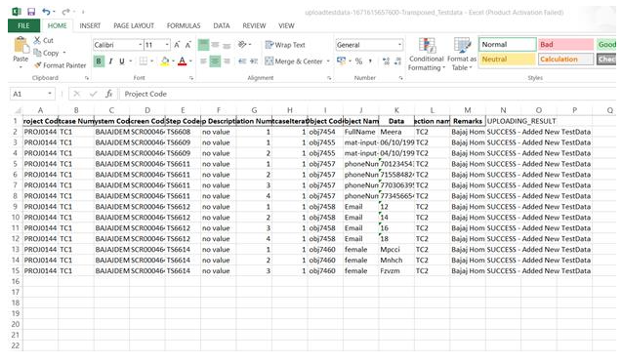
Task: Apply the Neutral cell style
Action: tap(508, 60)
